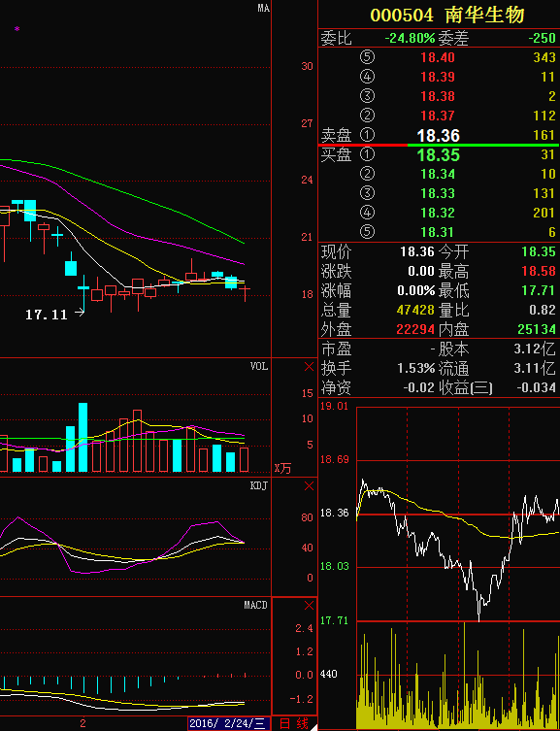Viewport: 560px width, 731px height.
Task: Click the VOL indicator label
Action: (259, 366)
